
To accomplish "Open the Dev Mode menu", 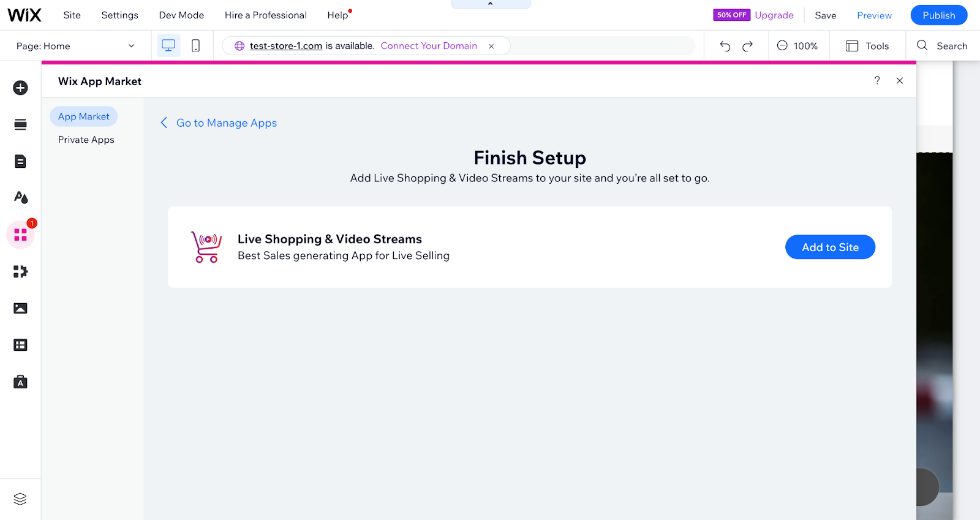I will point(181,15).
